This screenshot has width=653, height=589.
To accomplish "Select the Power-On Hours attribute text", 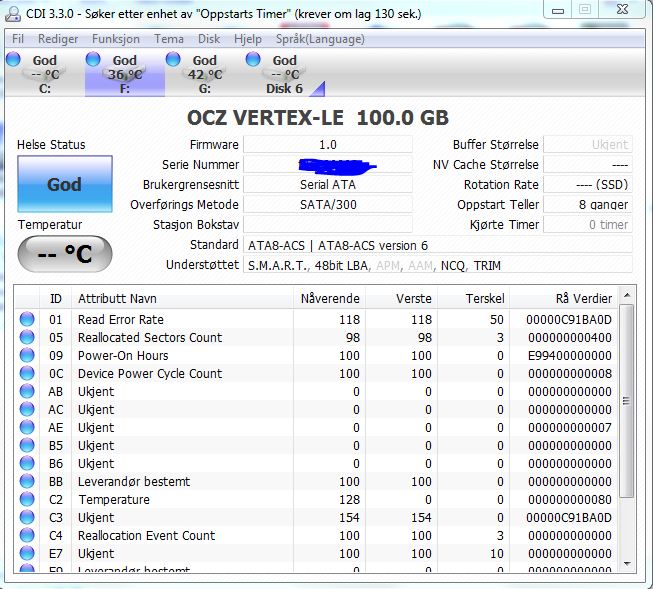I will (x=123, y=355).
